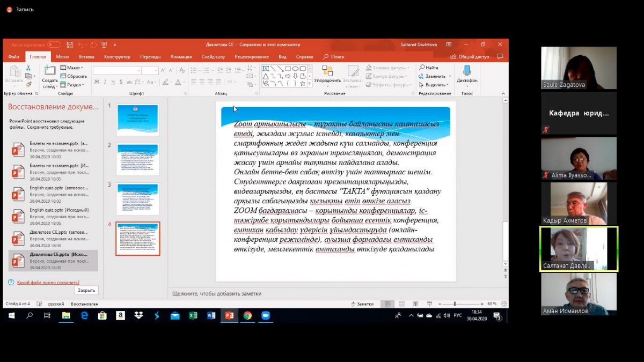Viewport: 644px width, 362px height.
Task: Click the zoom slider in status bar
Action: coord(455,304)
